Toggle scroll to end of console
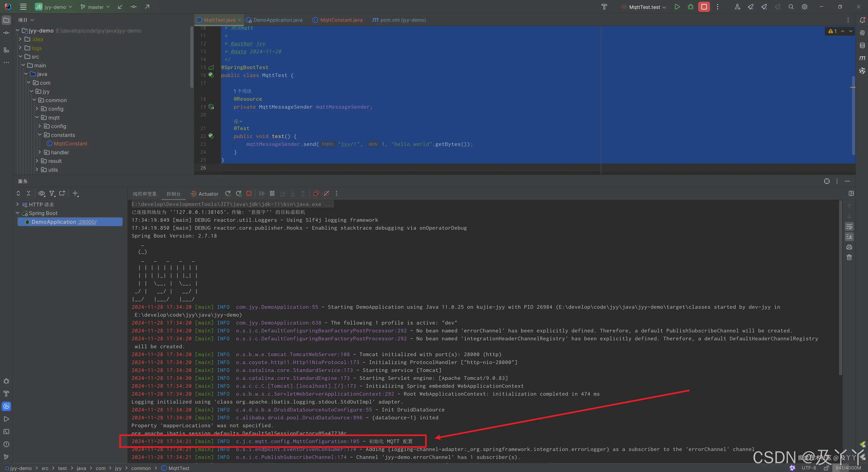Image resolution: width=868 pixels, height=472 pixels. pyautogui.click(x=849, y=237)
